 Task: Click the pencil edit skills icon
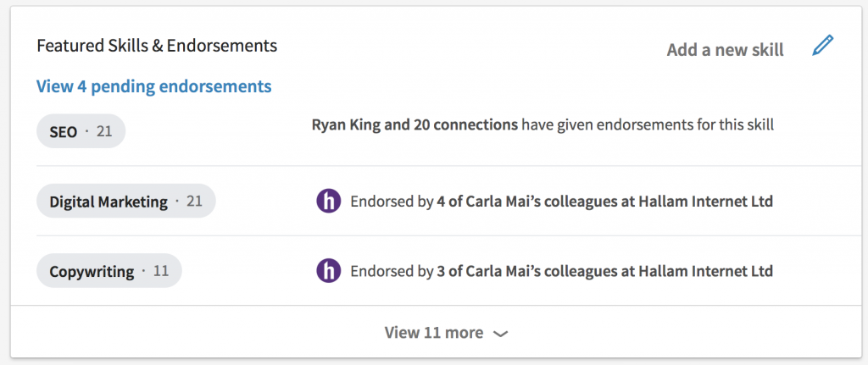coord(822,46)
